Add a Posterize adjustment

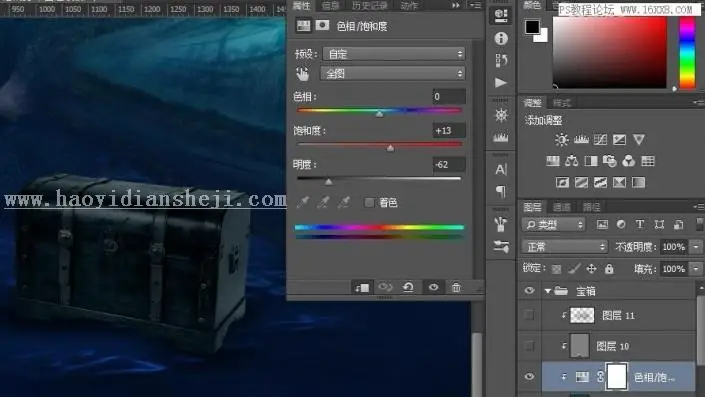pos(581,182)
